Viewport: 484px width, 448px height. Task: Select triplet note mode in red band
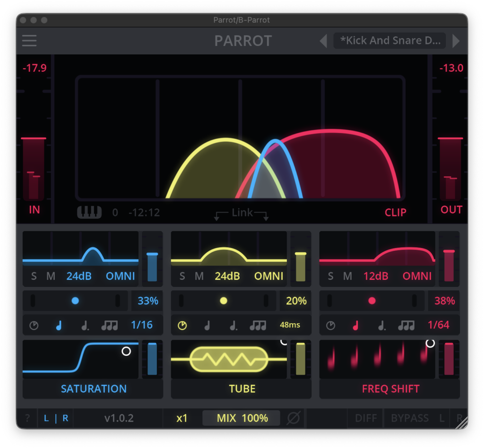(x=406, y=326)
